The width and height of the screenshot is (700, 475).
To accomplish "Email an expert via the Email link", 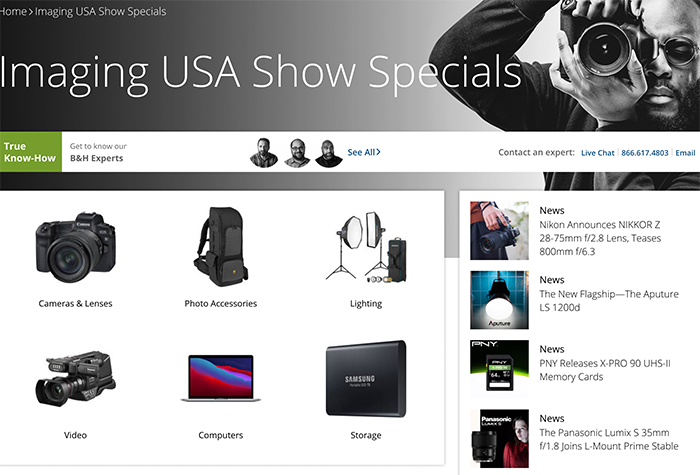I will point(685,153).
